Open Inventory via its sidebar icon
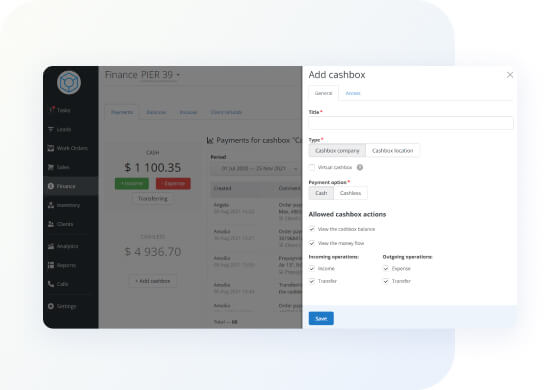 coord(51,205)
